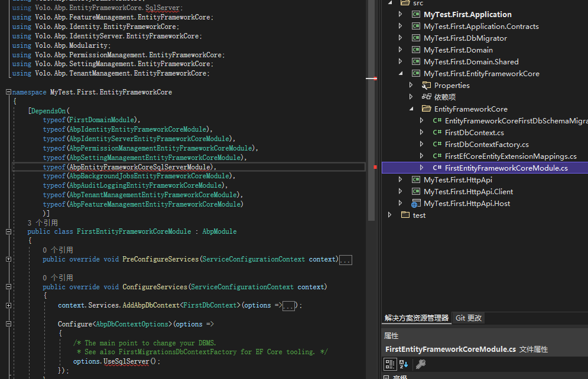
Task: Expand the MyTest.First.Application project node
Action: [400, 14]
